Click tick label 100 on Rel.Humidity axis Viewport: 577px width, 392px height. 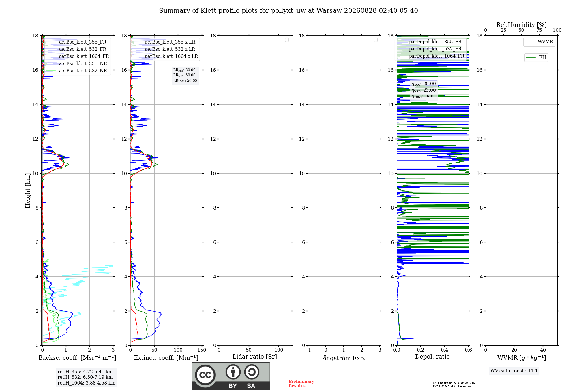557,30
